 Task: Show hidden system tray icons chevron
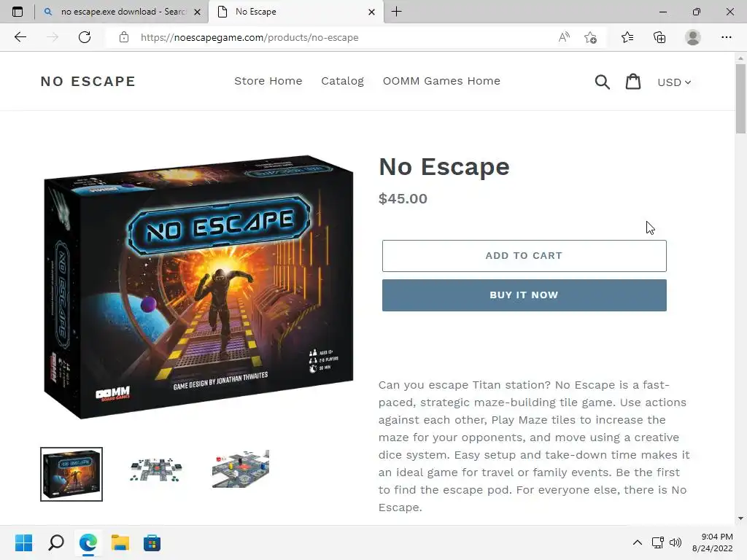pos(638,542)
